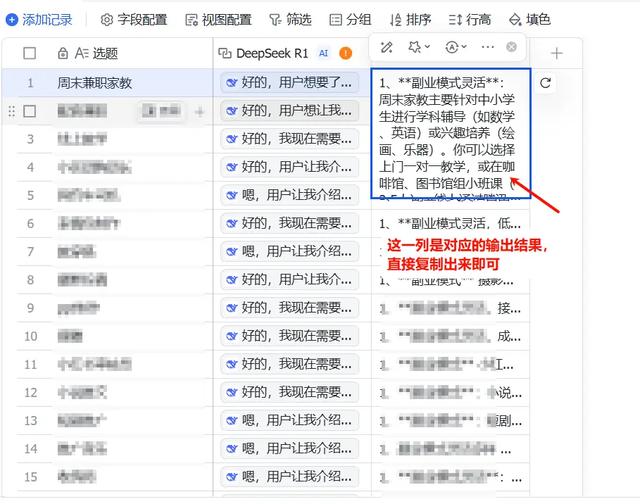Open the 排序 sort option
This screenshot has height=504, width=640.
click(410, 20)
